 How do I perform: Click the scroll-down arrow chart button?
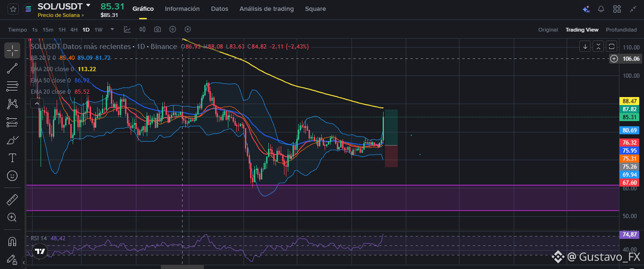click(x=585, y=46)
